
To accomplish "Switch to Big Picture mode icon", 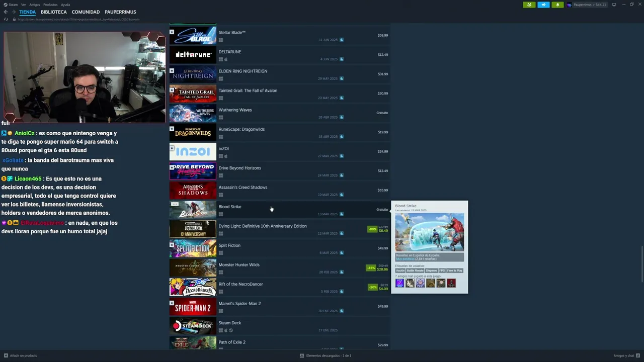I will 614,5.
